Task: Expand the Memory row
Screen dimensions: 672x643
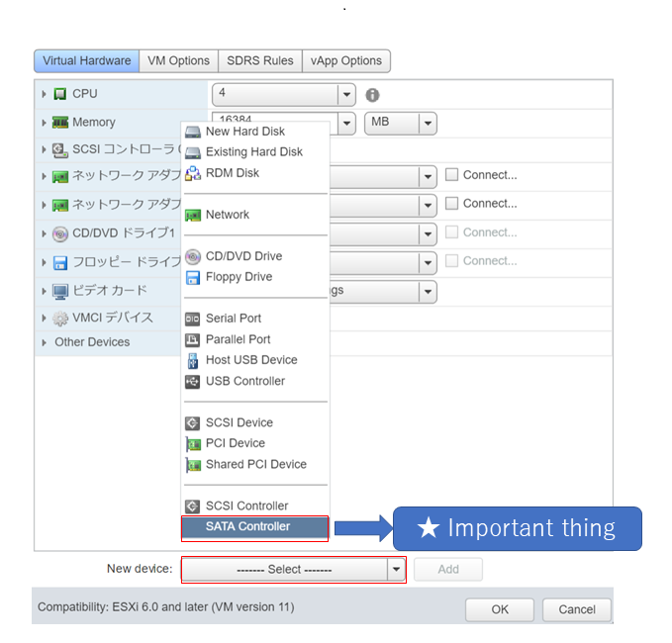Action: 44,123
